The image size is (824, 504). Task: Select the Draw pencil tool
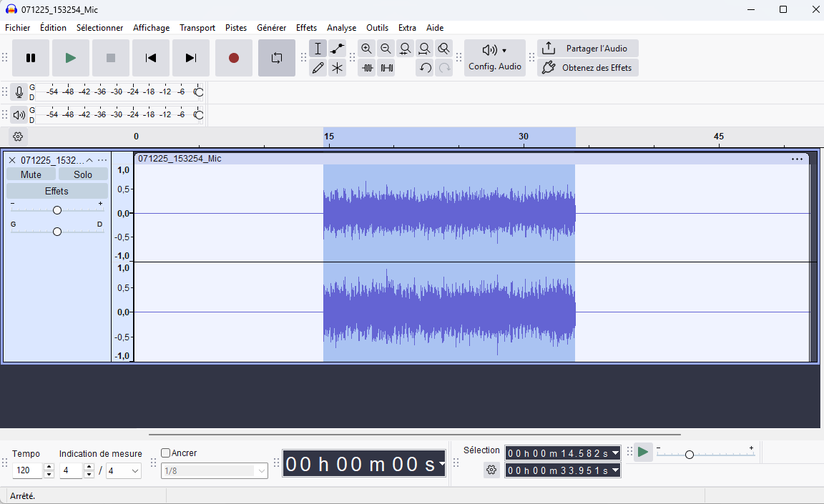[318, 68]
